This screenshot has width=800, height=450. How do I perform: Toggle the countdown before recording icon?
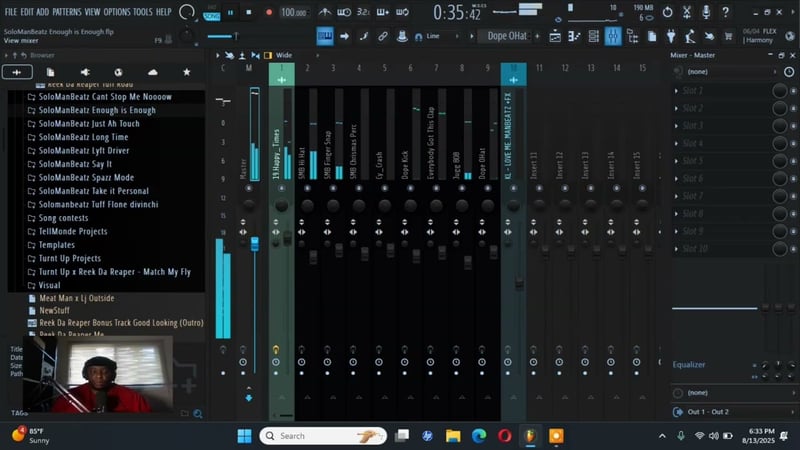363,12
